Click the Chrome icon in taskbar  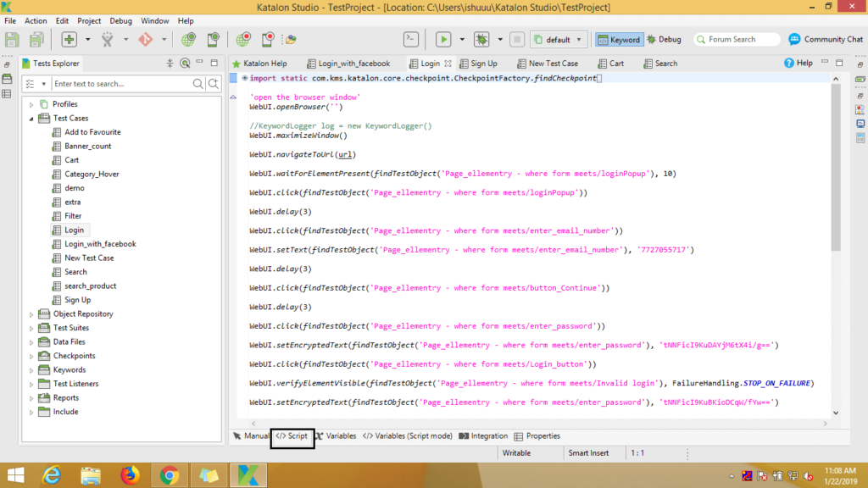click(170, 475)
